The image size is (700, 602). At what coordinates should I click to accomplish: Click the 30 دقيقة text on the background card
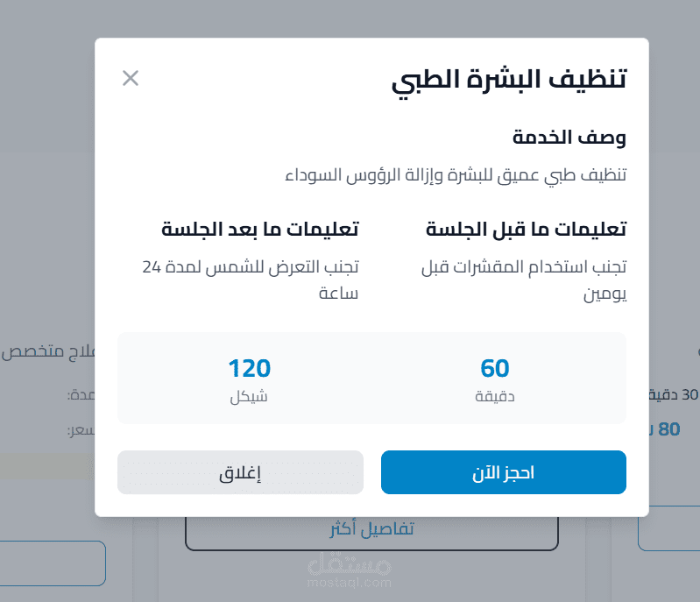[676, 394]
